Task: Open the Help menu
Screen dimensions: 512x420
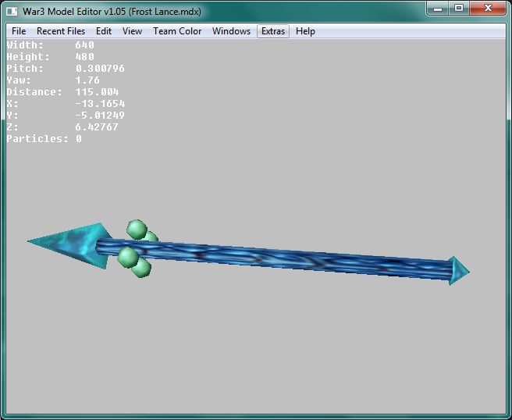Action: (305, 31)
